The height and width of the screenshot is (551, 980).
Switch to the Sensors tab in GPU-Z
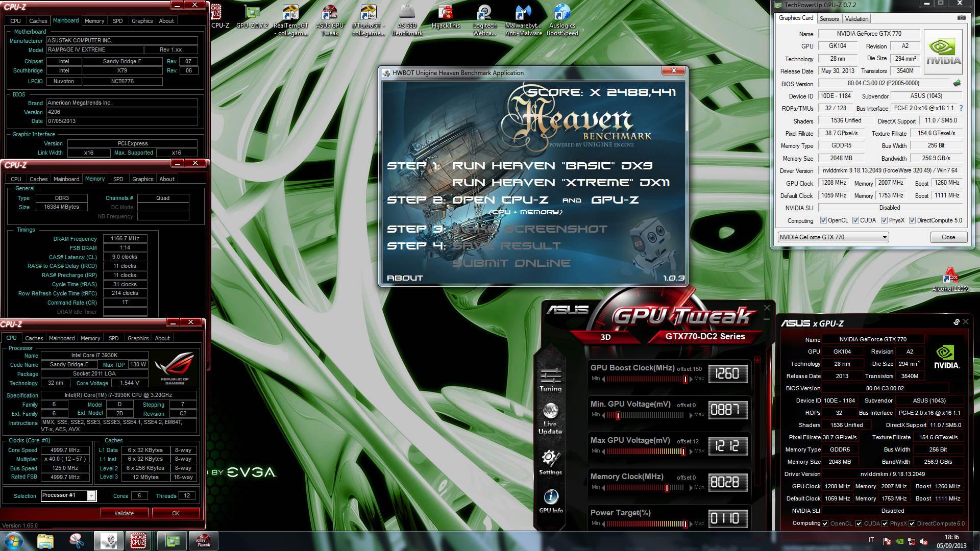[829, 18]
